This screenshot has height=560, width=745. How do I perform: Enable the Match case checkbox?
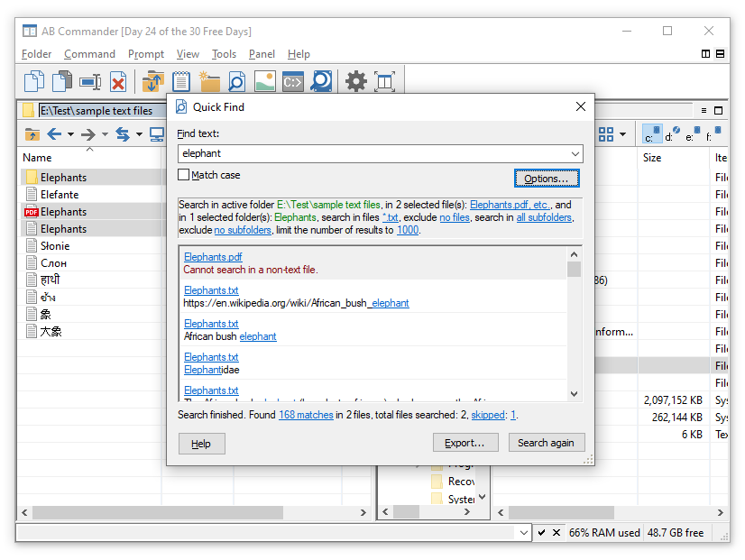click(x=185, y=175)
